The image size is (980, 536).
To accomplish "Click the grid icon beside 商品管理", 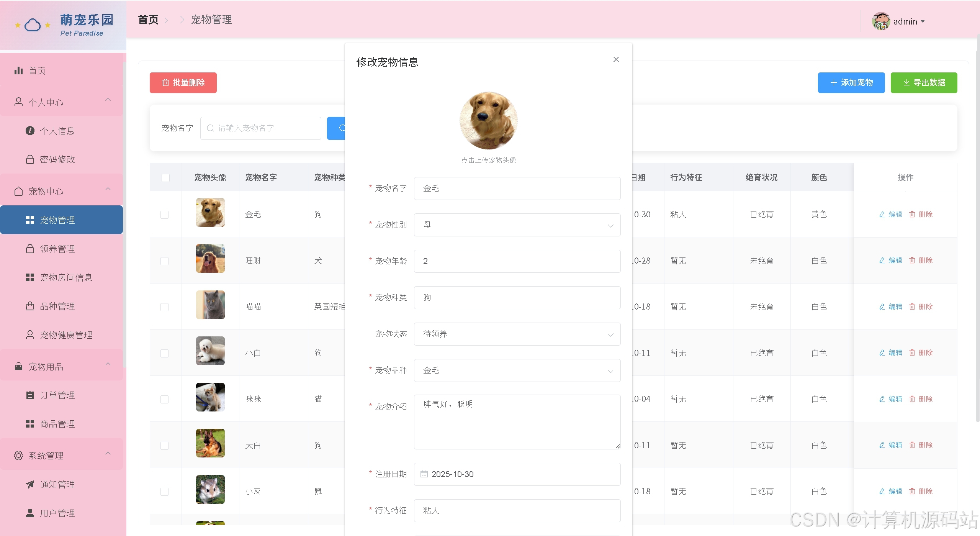I will point(30,424).
